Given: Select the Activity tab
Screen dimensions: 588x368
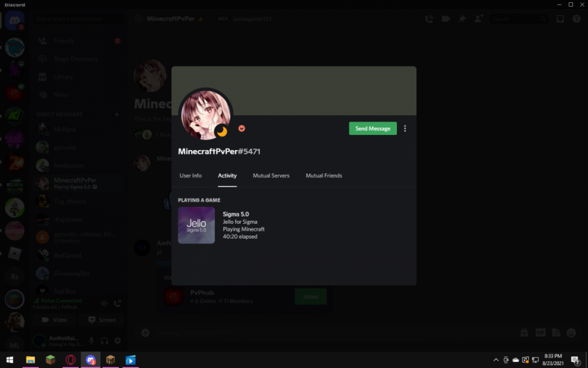Looking at the screenshot, I should tap(227, 175).
